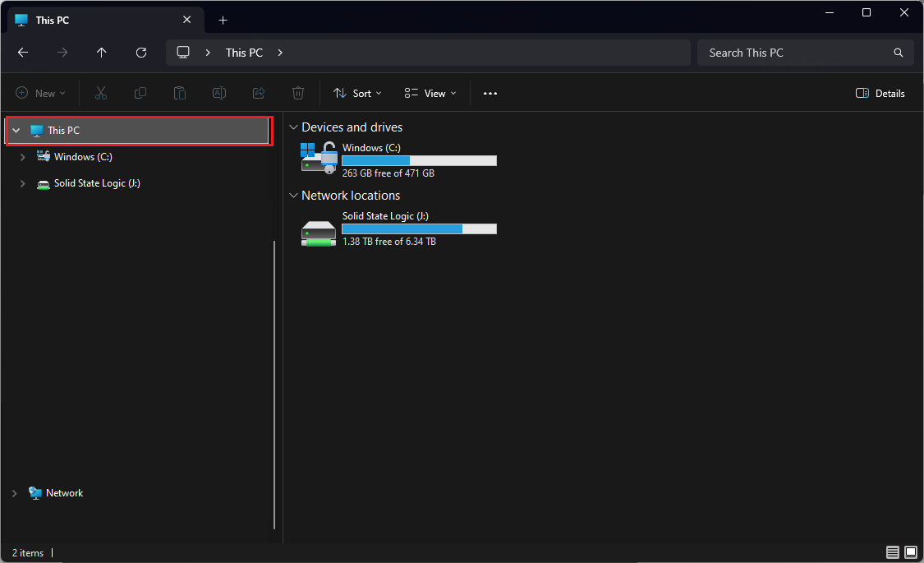This screenshot has height=563, width=924.
Task: Select the Solid State Logic (J:) network drive icon
Action: pos(319,233)
